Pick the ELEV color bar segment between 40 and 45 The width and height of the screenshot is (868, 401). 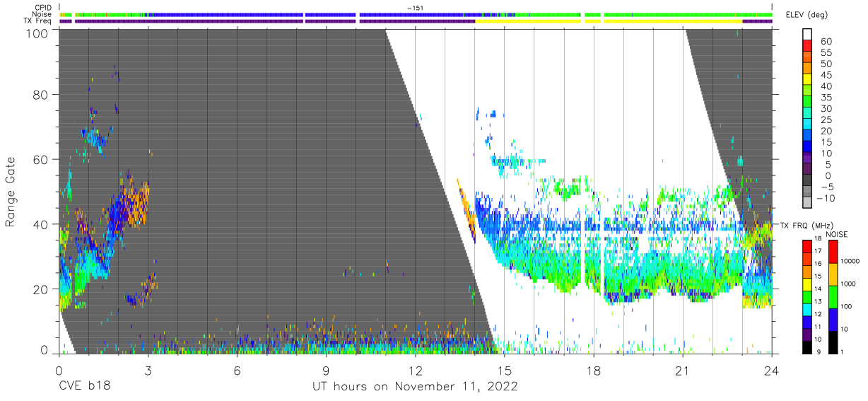point(807,80)
